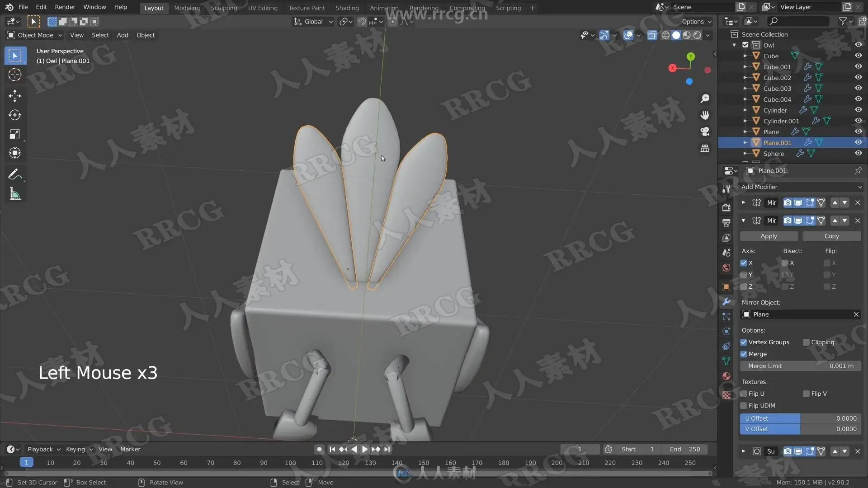
Task: Select the Measure ruler tool
Action: pos(14,194)
